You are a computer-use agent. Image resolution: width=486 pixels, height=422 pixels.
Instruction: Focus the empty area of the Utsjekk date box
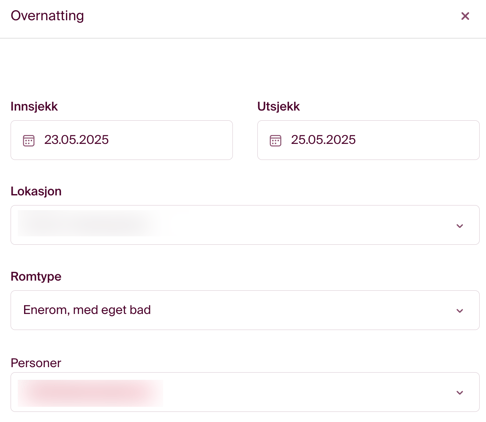pos(417,140)
